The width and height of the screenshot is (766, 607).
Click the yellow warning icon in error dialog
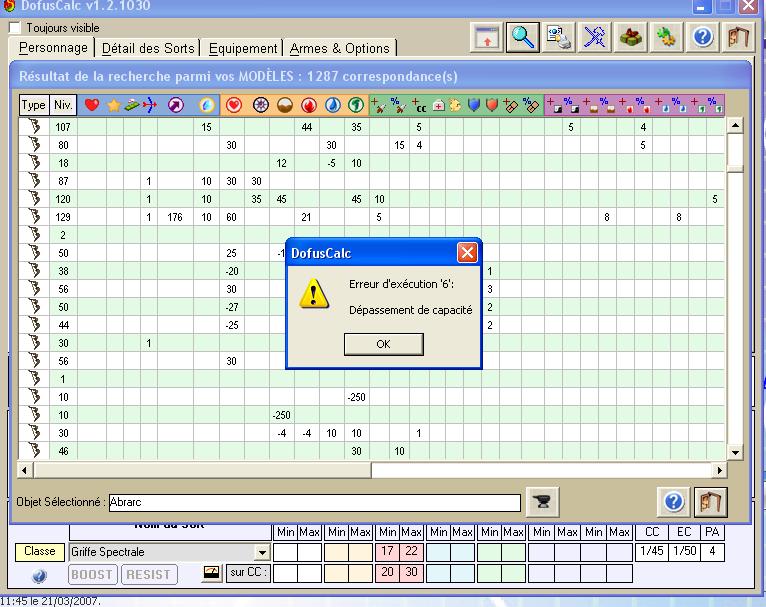pos(313,293)
